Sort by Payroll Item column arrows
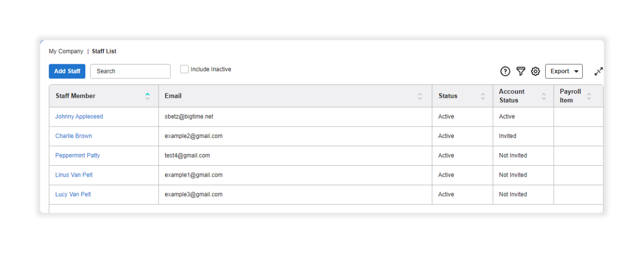 [x=589, y=96]
